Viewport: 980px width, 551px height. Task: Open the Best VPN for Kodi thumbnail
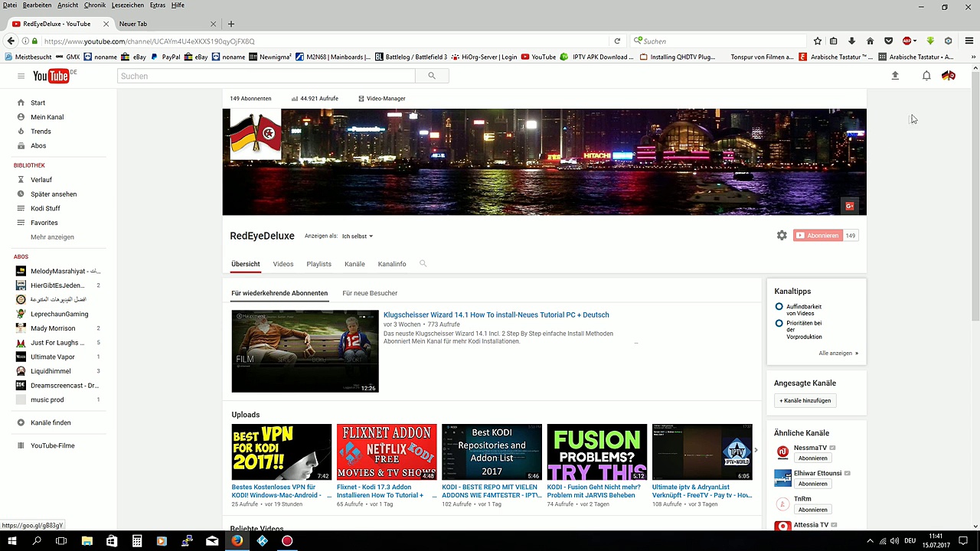[x=282, y=452]
